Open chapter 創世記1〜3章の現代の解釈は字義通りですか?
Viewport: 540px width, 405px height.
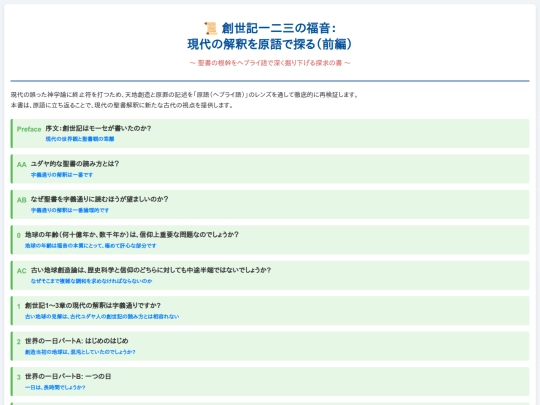(93, 305)
